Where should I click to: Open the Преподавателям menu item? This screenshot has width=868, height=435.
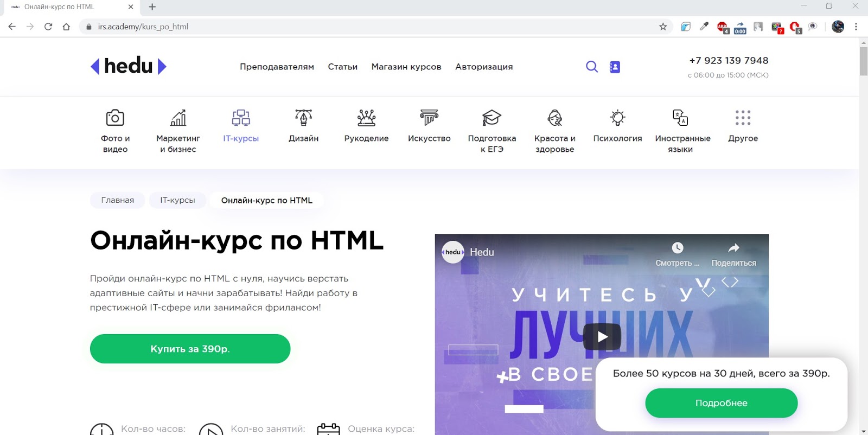coord(277,67)
